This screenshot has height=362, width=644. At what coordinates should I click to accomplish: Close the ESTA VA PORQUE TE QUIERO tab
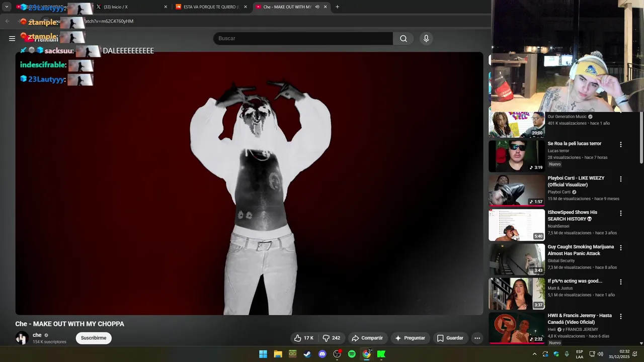click(246, 7)
